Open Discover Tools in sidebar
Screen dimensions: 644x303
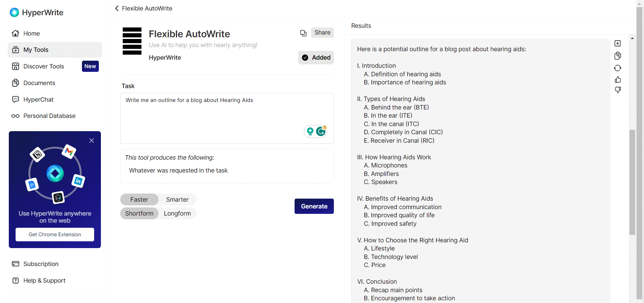55,66
